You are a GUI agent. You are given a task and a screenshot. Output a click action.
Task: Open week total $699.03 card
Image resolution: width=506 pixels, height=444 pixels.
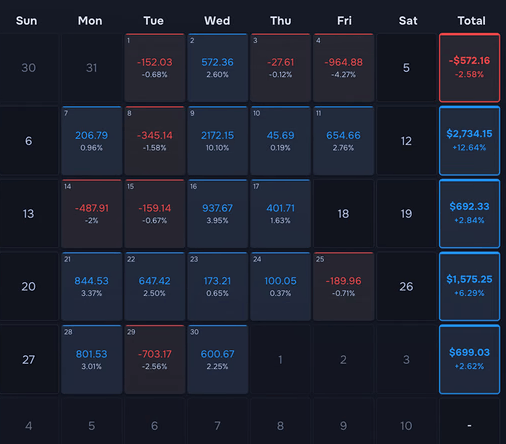(x=469, y=360)
